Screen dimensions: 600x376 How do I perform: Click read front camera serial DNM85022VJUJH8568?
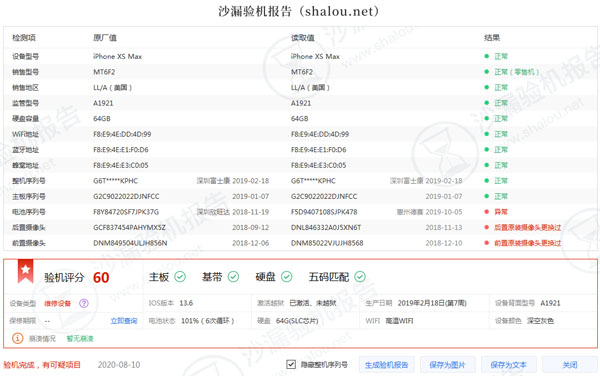pyautogui.click(x=327, y=243)
